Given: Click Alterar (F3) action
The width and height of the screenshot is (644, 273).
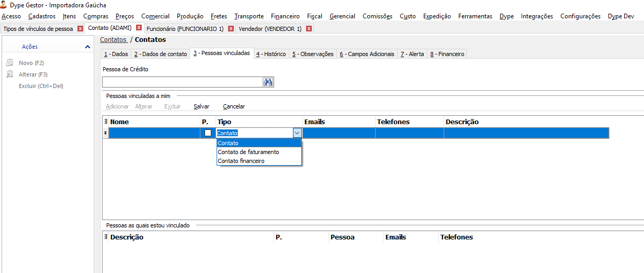Looking at the screenshot, I should pyautogui.click(x=33, y=74).
